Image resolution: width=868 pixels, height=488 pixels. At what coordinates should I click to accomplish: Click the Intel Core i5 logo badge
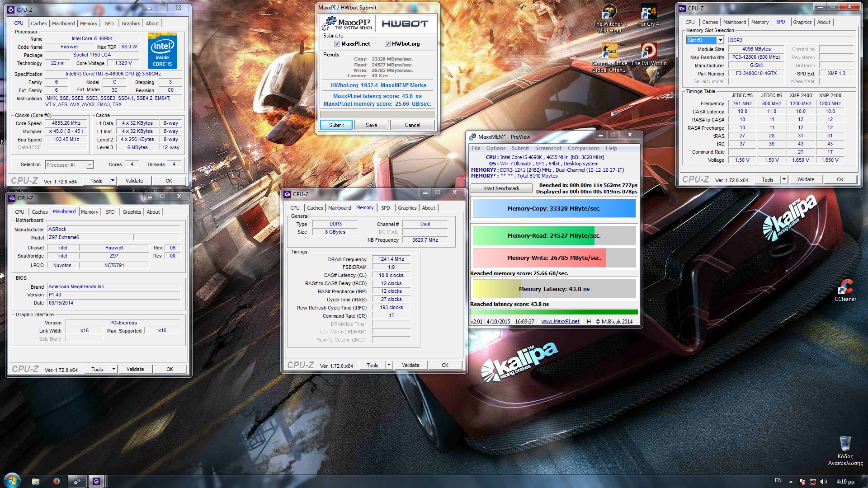tap(162, 51)
